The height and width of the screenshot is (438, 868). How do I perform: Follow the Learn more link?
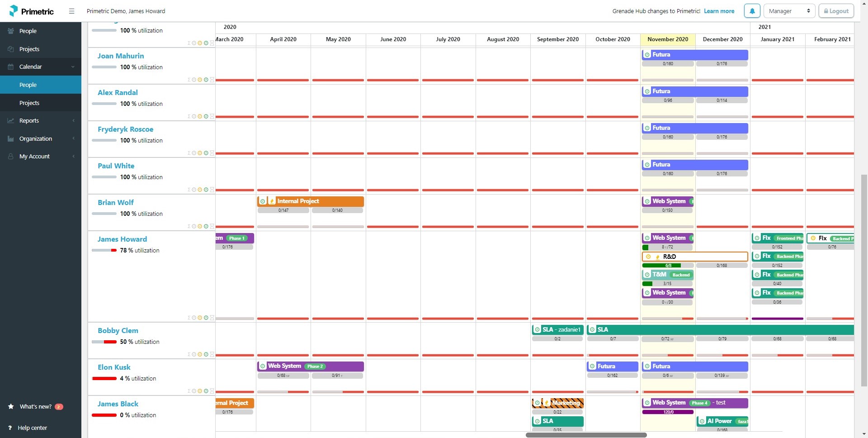click(719, 11)
